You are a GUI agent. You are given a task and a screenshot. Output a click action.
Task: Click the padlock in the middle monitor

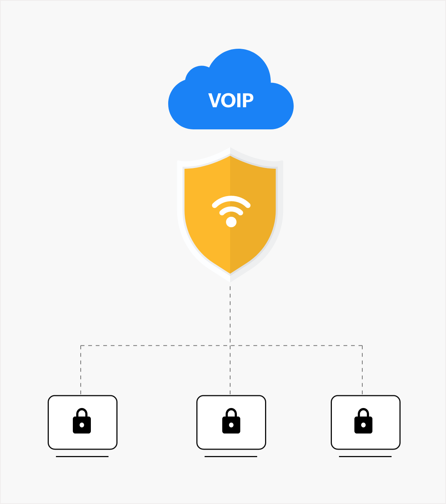(x=231, y=421)
